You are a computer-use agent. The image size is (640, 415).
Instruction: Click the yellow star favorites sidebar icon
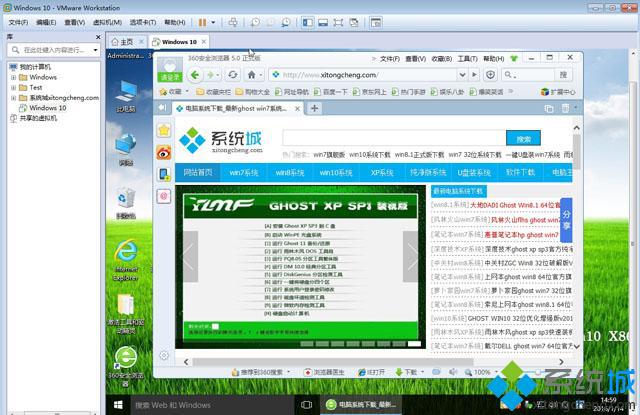[164, 131]
